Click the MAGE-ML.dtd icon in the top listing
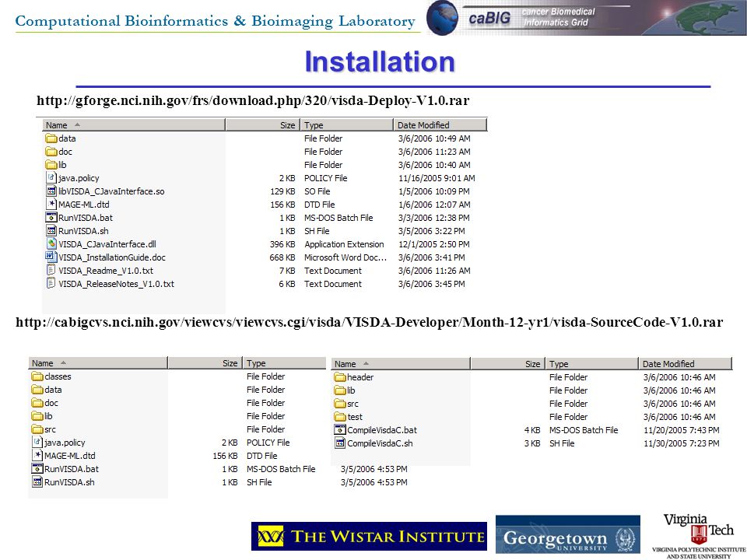This screenshot has height=560, width=747. click(51, 205)
